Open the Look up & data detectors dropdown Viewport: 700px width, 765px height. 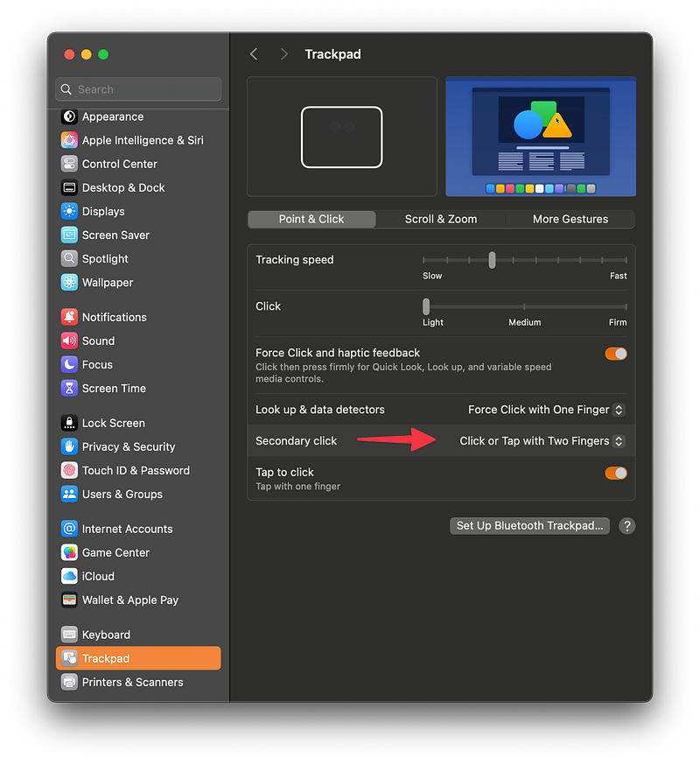click(545, 410)
